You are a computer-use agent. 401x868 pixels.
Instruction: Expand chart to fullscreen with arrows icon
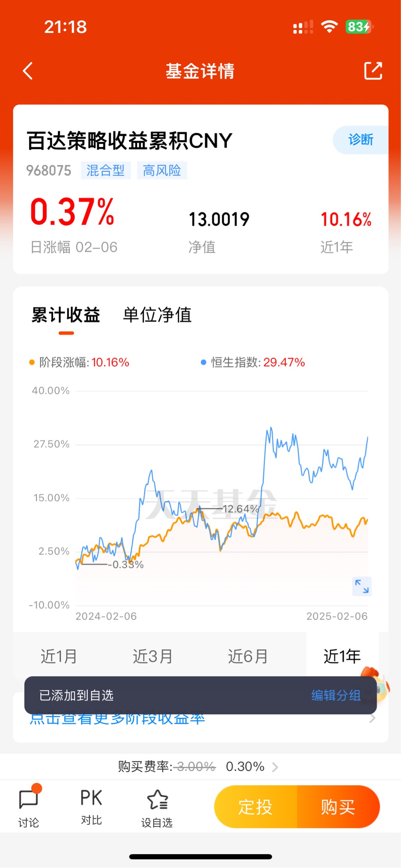tap(362, 586)
